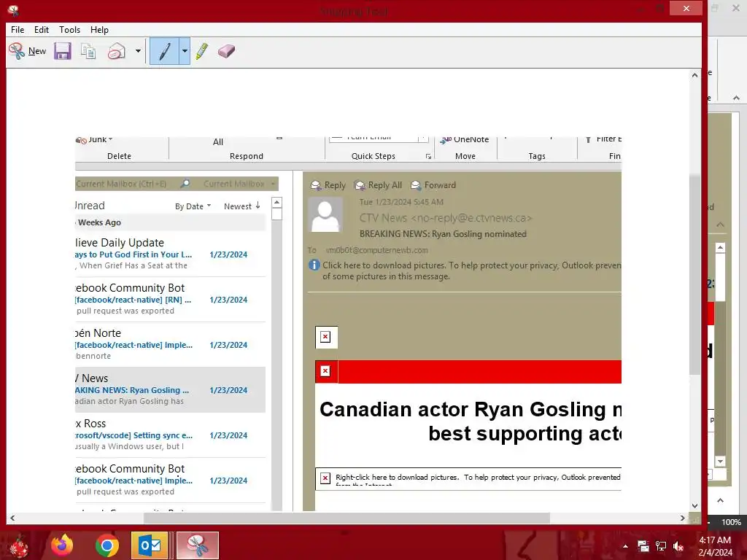Click 'CTV News <no-reply@e.ctvnews.ca>' sender text
Screen dimensions: 747x560
(446, 218)
